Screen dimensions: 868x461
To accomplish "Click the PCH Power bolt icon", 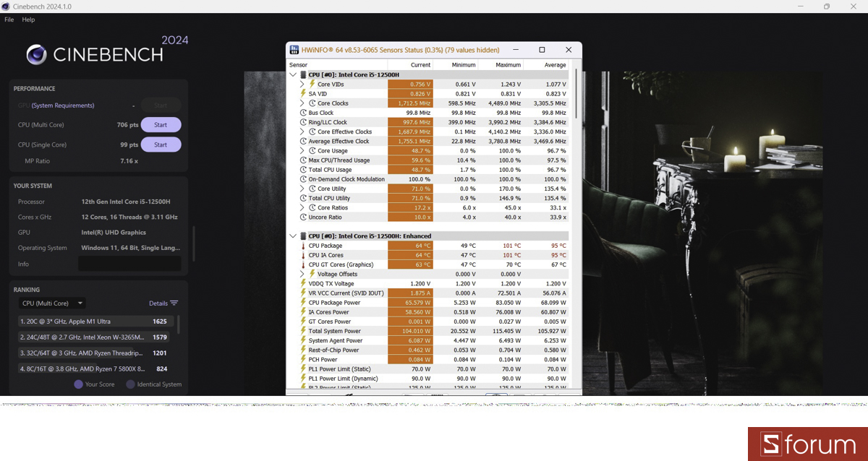I will click(x=304, y=359).
